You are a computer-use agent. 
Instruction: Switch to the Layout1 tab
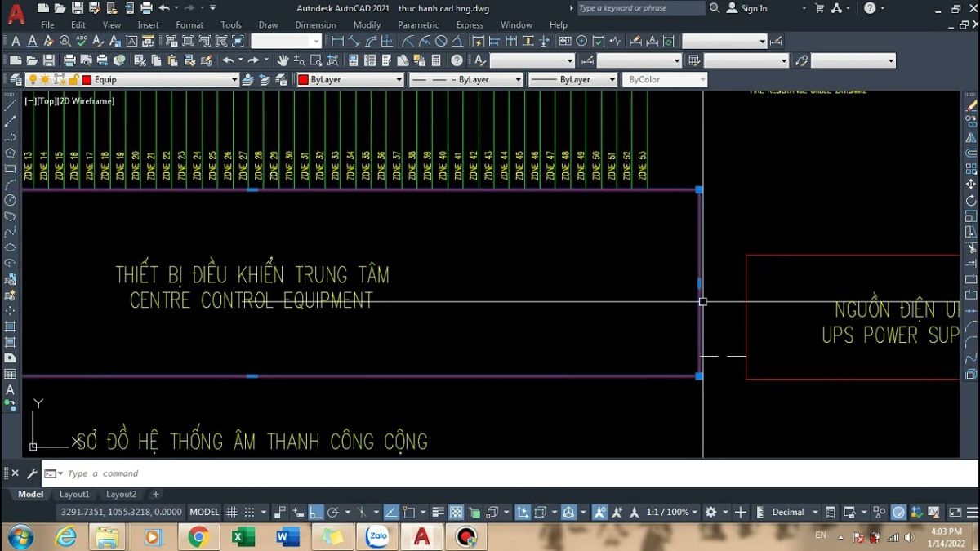tap(74, 495)
